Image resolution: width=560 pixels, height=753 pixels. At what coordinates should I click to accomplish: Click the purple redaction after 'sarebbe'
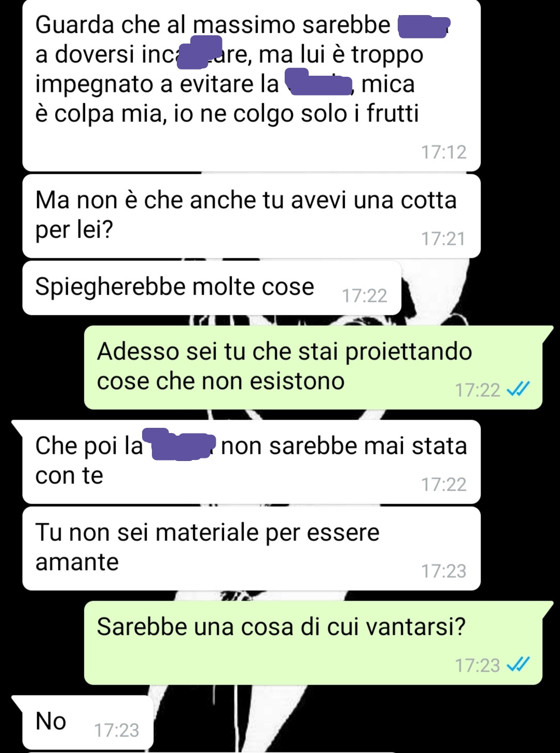pyautogui.click(x=424, y=27)
